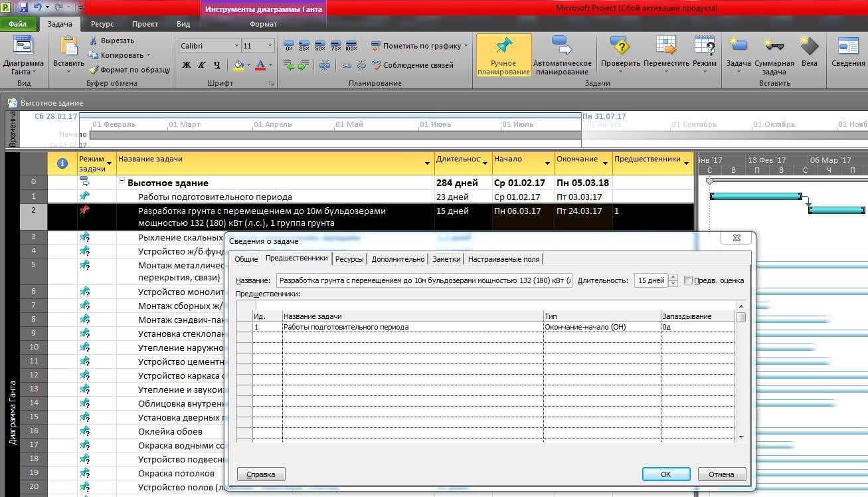The height and width of the screenshot is (497, 868).
Task: Mark task 100% complete
Action: point(351,46)
